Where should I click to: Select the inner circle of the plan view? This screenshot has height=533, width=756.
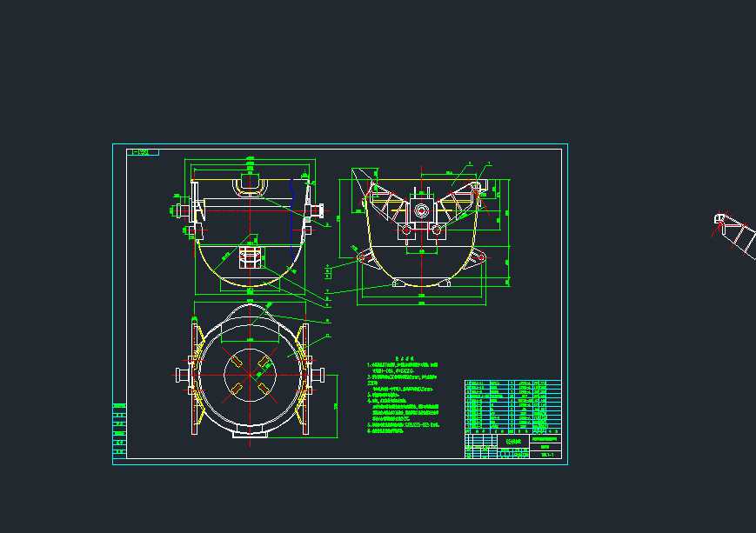click(251, 375)
